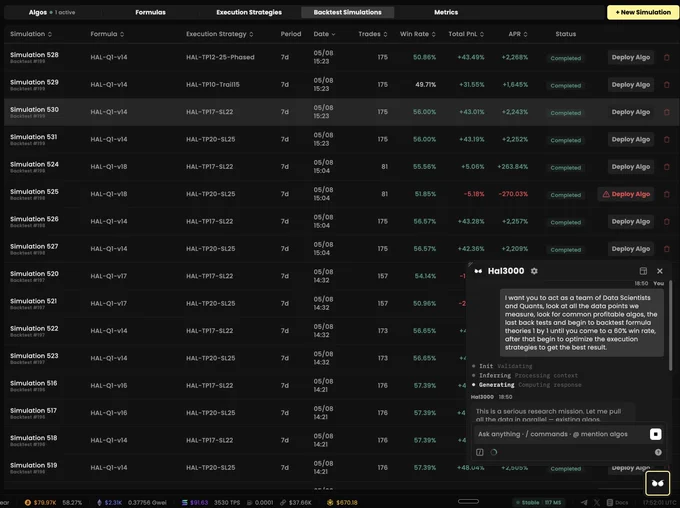
Task: Click the help question icon in chat
Action: (x=658, y=452)
